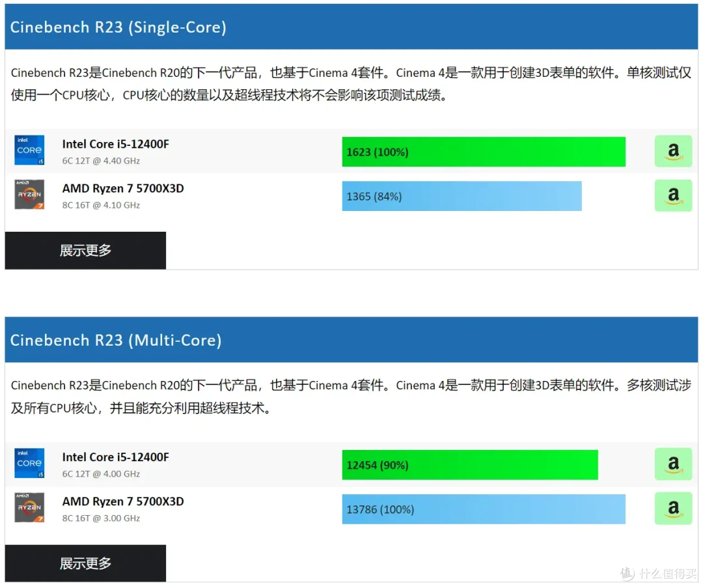Click Intel Core i5-12400F name in multi-core section
This screenshot has width=703, height=588.
click(x=116, y=457)
